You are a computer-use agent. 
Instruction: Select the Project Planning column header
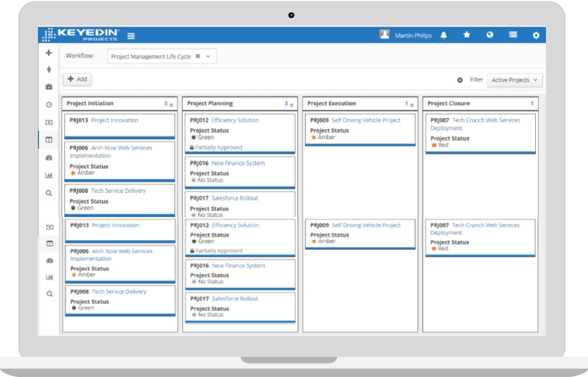240,104
